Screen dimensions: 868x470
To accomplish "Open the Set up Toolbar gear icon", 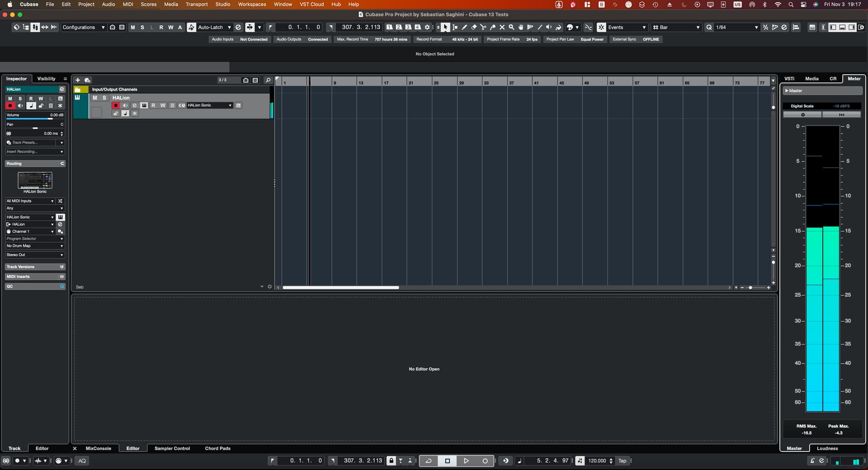I will pos(861,27).
